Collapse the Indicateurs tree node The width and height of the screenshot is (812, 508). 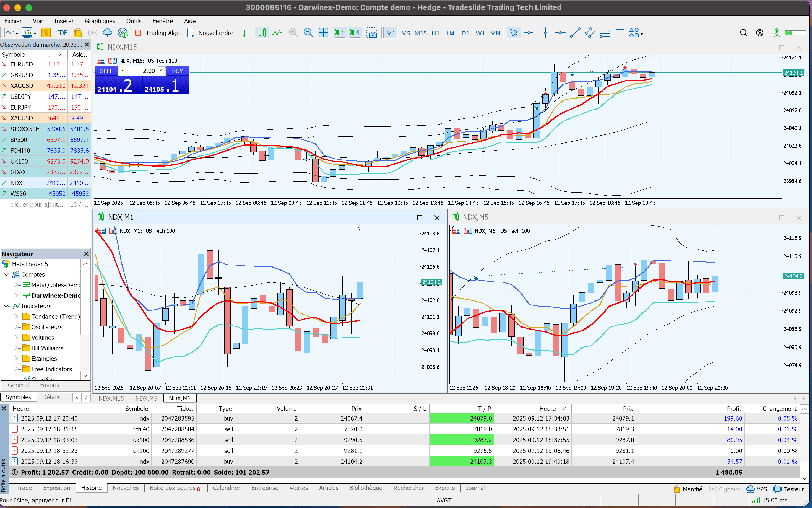6,306
